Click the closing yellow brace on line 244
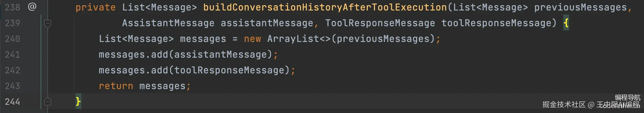The image size is (644, 113). (78, 102)
